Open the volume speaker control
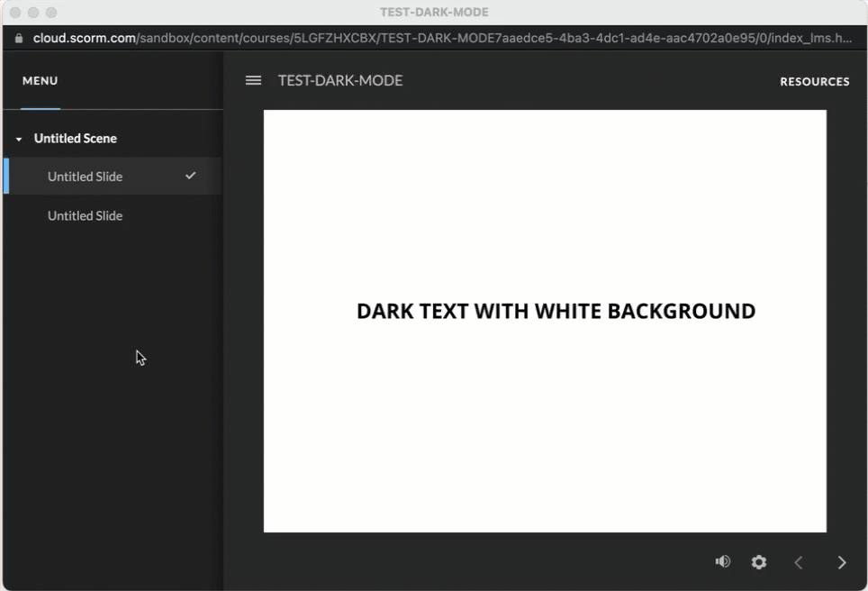Viewport: 868px width, 591px height. tap(722, 561)
